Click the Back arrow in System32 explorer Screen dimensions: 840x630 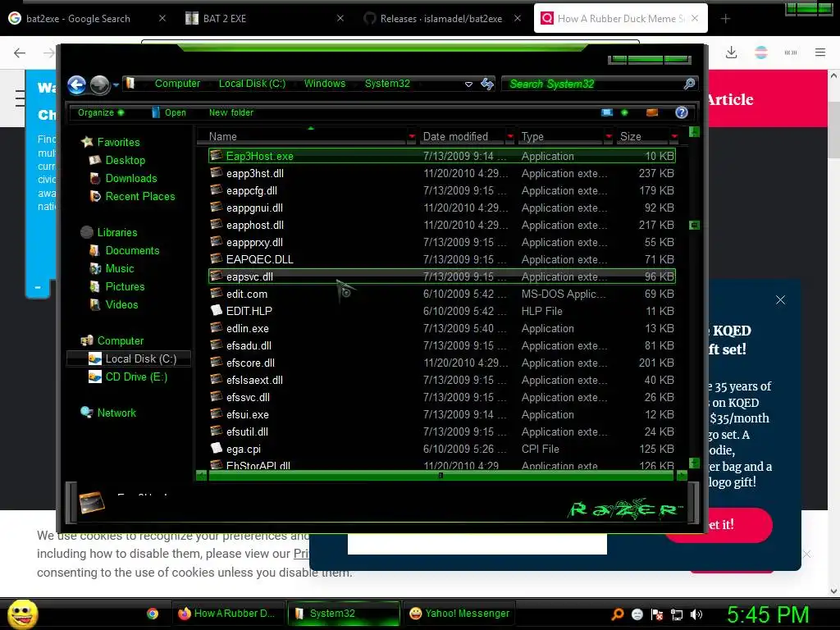tap(76, 84)
